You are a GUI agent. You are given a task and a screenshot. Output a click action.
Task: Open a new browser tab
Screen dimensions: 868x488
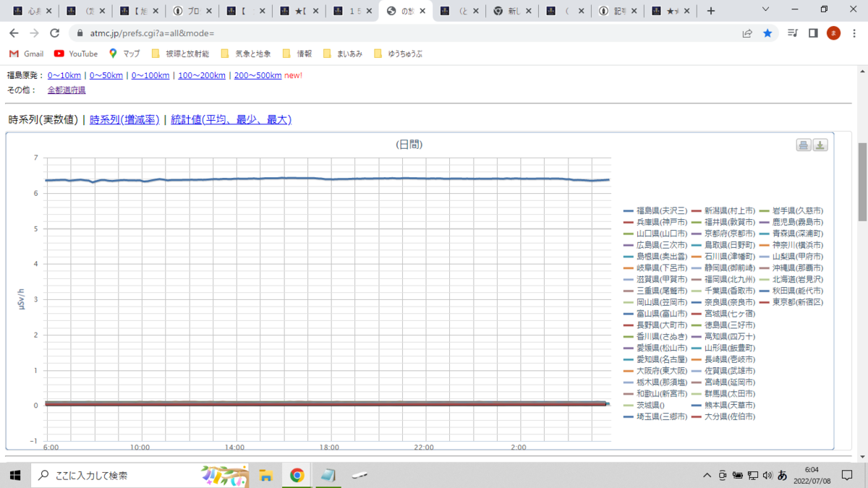coord(711,11)
